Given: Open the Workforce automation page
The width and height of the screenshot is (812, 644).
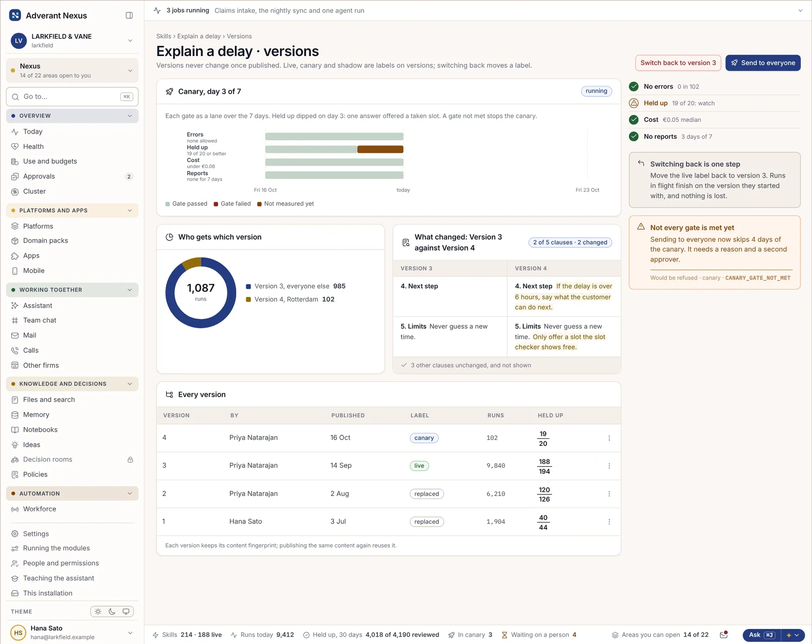Looking at the screenshot, I should [72, 509].
